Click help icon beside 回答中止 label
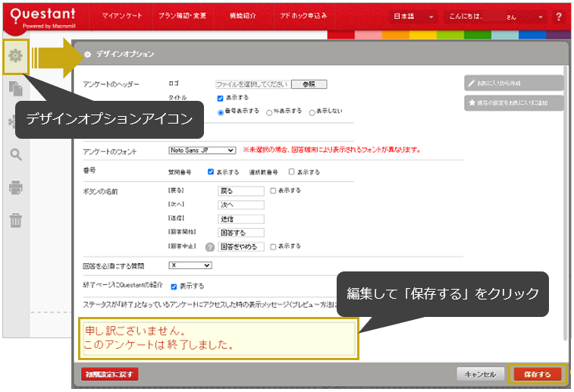574x392 pixels. (209, 246)
